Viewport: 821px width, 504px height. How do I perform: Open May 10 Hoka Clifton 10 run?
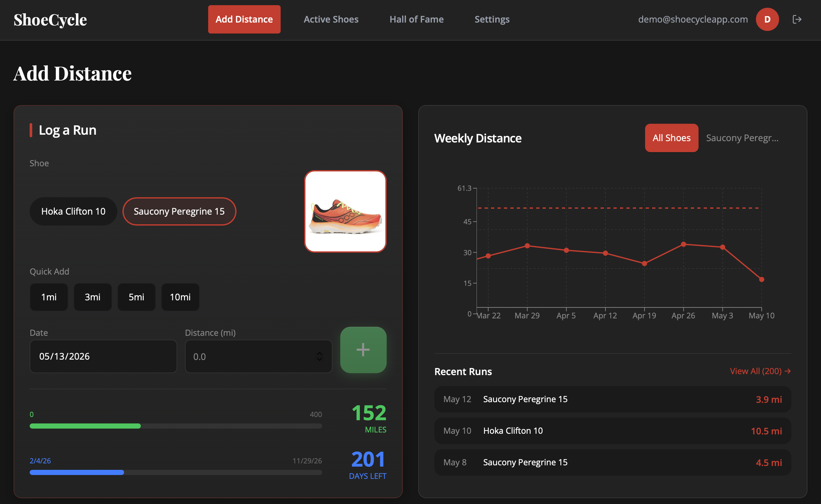point(613,431)
